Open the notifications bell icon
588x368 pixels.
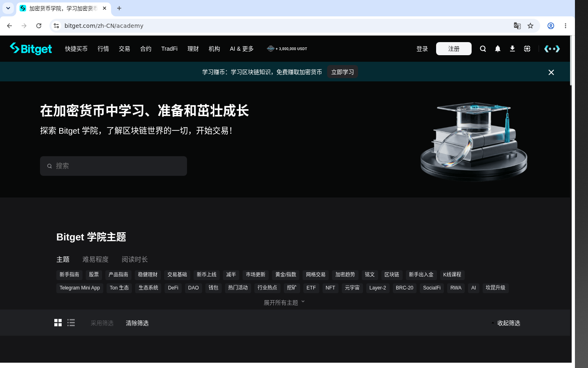click(x=498, y=49)
